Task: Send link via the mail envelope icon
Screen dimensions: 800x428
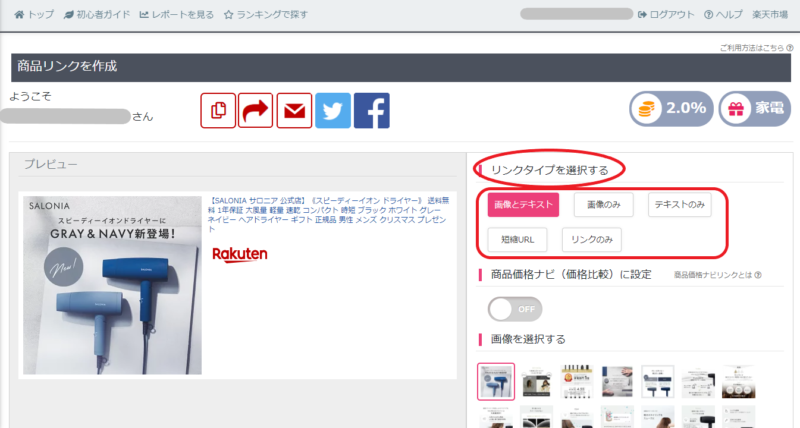Action: click(x=294, y=110)
